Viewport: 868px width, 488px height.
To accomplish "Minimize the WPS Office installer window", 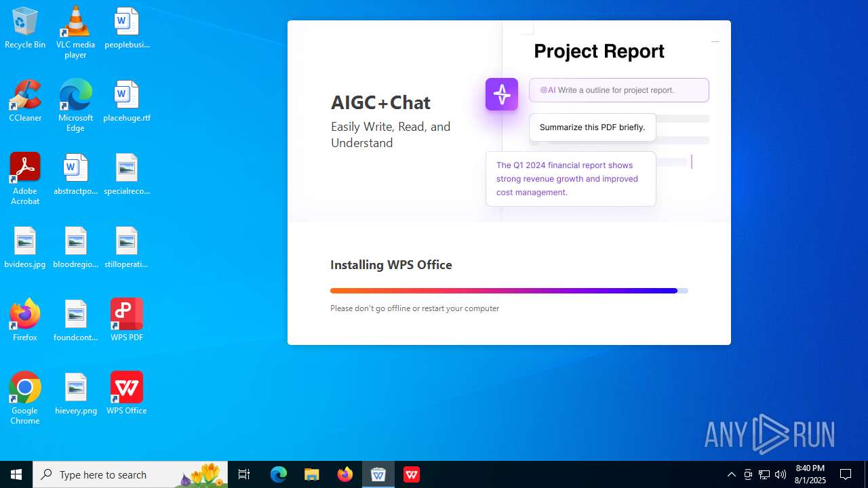I will [715, 41].
